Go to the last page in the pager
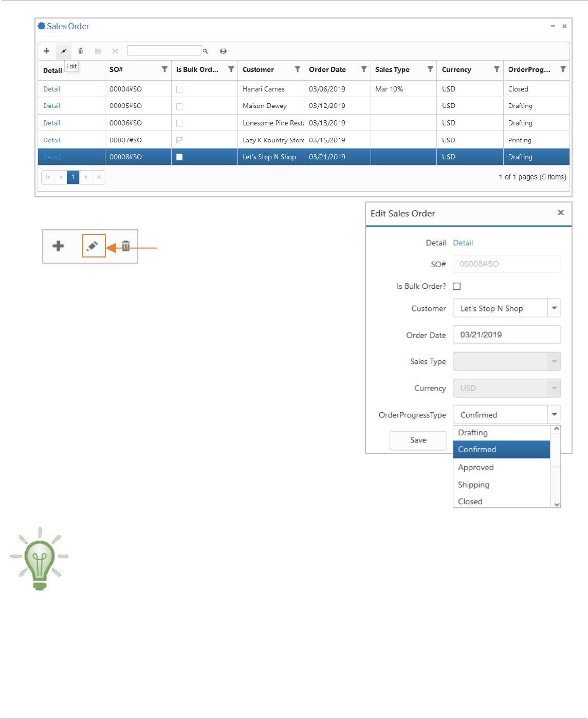Screen dimensions: 588x719 click(99, 177)
